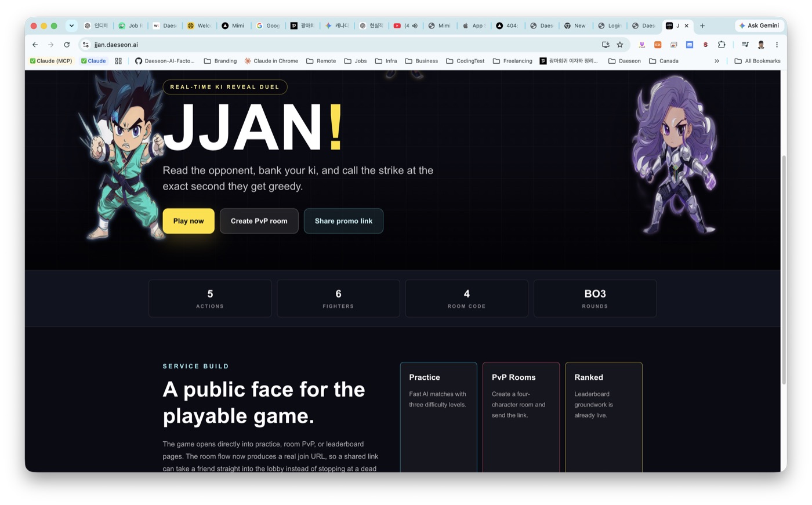Close the active J tab
This screenshot has width=812, height=505.
coord(687,26)
